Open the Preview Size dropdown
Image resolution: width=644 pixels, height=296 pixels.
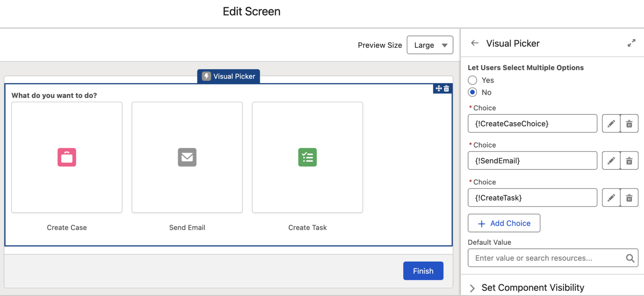(x=430, y=45)
